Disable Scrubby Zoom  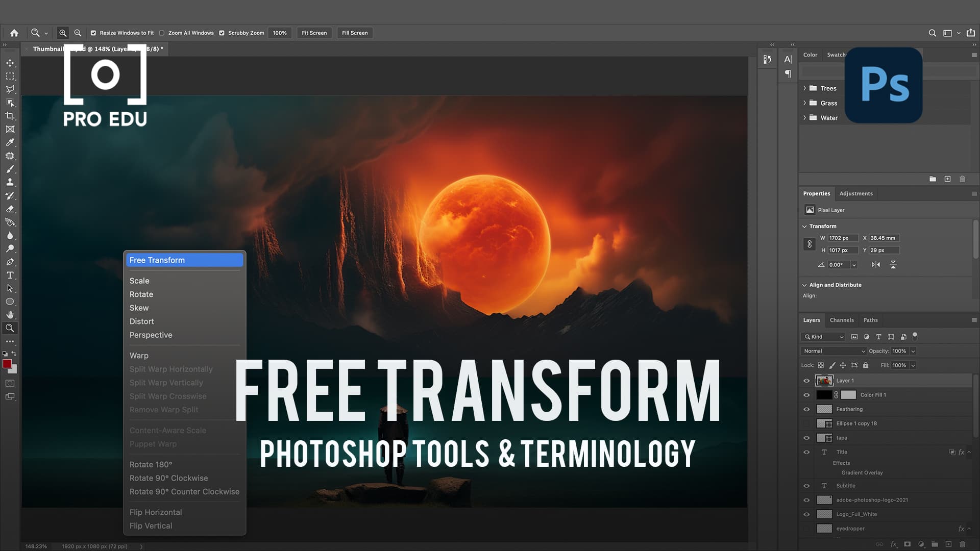[222, 33]
